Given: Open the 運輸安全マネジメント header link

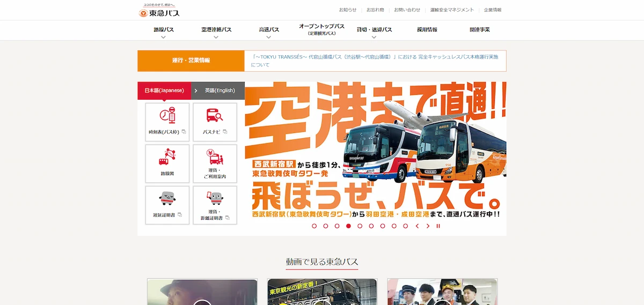Looking at the screenshot, I should coord(452,10).
